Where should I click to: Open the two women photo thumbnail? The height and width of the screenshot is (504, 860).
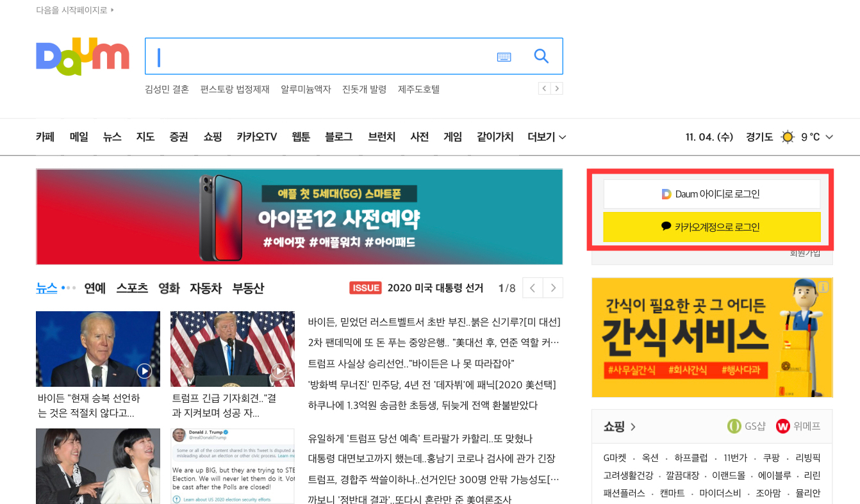pyautogui.click(x=98, y=466)
